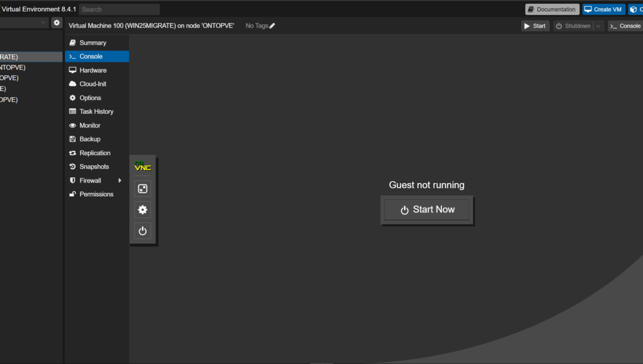This screenshot has height=364, width=643.
Task: Open noVNC settings gear
Action: 143,210
